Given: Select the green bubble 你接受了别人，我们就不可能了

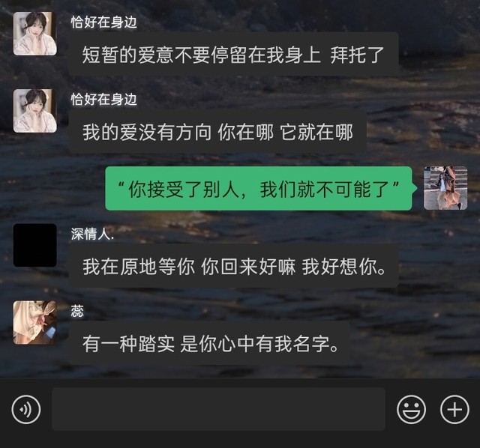Looking at the screenshot, I should [x=259, y=188].
